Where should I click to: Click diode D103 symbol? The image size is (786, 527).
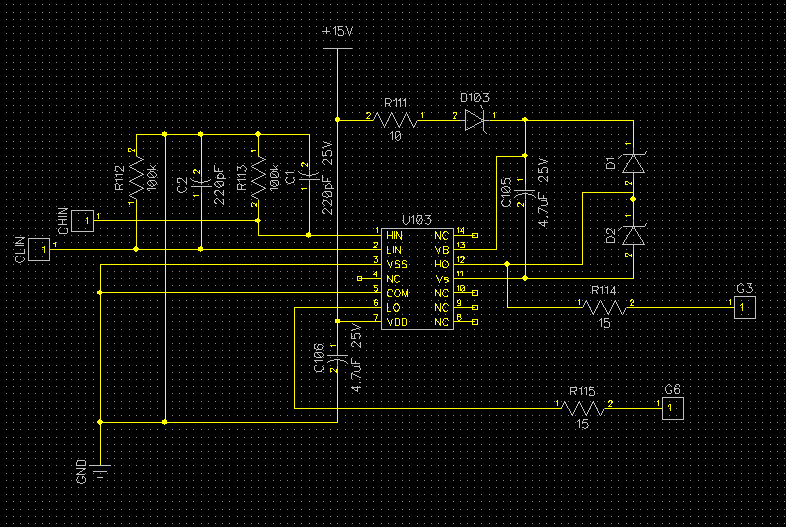click(475, 120)
